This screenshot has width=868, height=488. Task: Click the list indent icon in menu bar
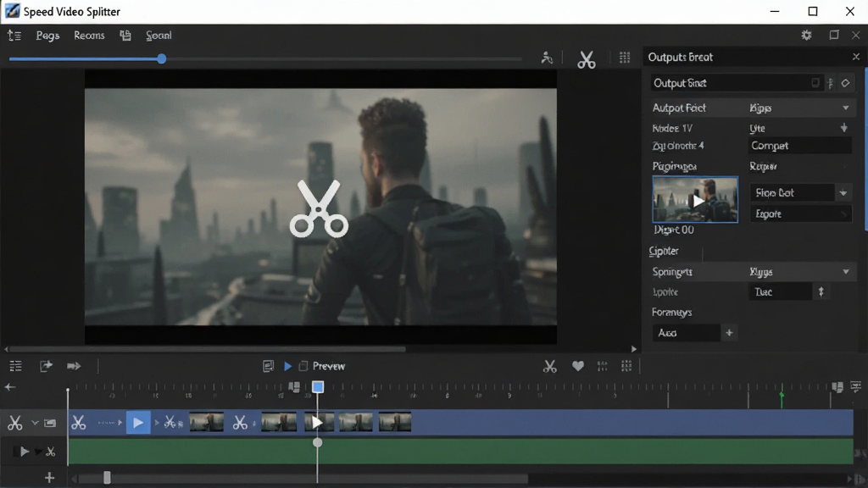(14, 36)
